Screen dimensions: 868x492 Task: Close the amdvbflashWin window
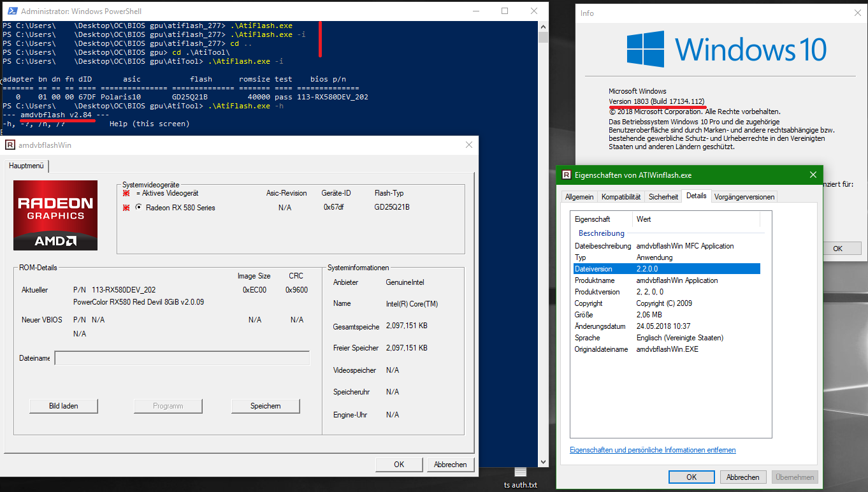click(469, 145)
